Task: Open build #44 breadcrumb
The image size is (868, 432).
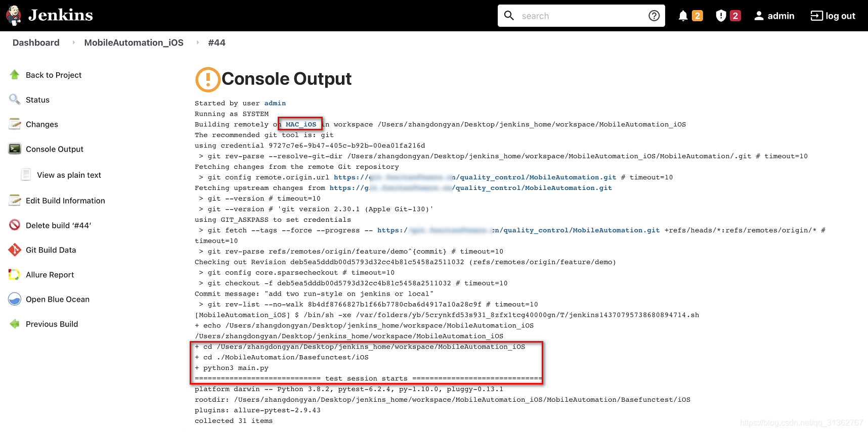Action: click(x=217, y=42)
